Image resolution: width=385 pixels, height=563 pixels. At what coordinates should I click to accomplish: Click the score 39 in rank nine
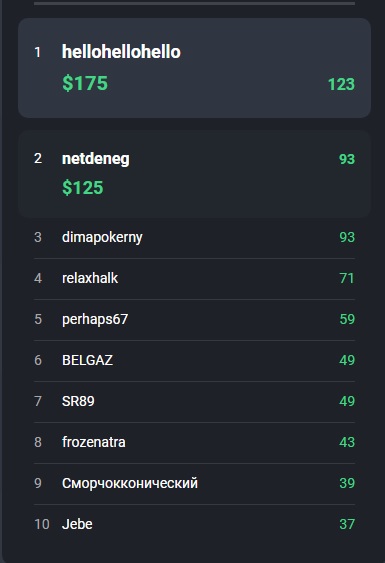coord(347,483)
